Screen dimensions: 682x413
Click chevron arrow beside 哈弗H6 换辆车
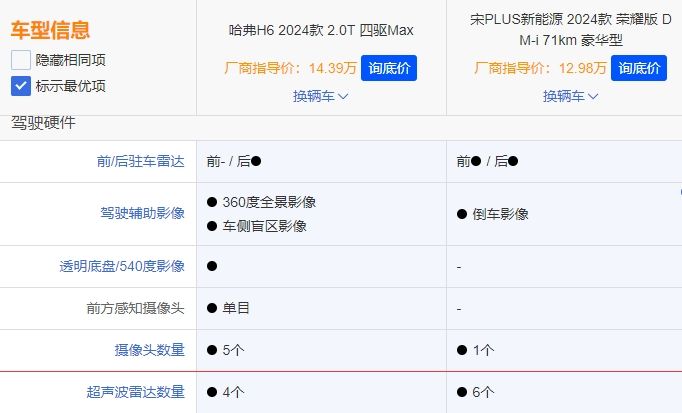[343, 97]
